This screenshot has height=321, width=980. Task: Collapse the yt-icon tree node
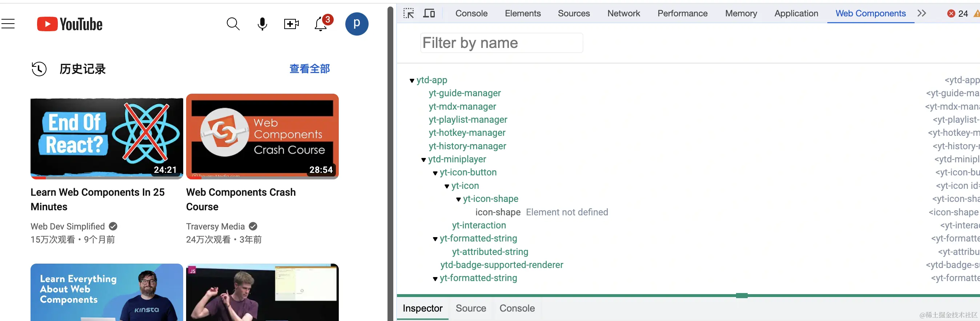447,187
